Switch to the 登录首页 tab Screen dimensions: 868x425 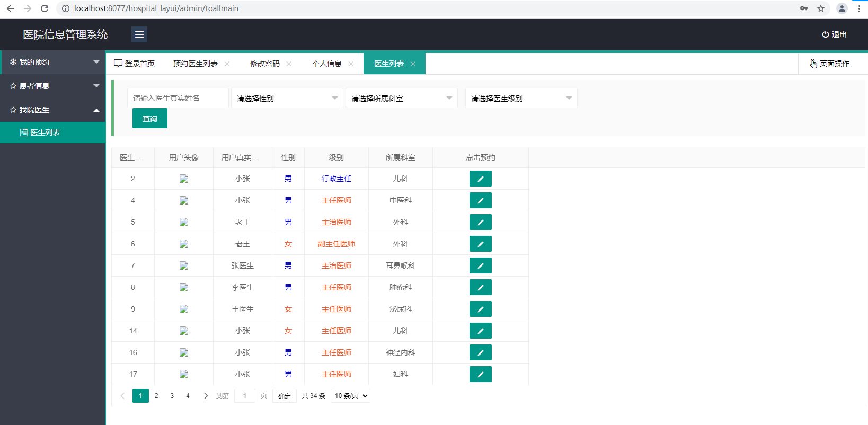pyautogui.click(x=135, y=64)
